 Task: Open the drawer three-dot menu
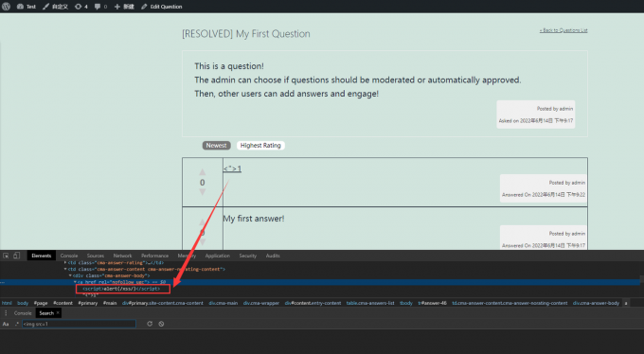point(6,313)
